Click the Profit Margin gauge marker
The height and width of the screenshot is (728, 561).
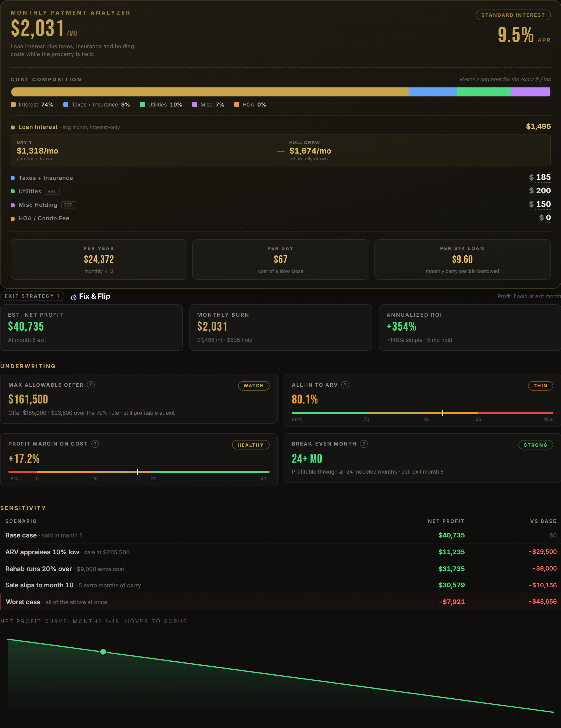click(x=137, y=472)
